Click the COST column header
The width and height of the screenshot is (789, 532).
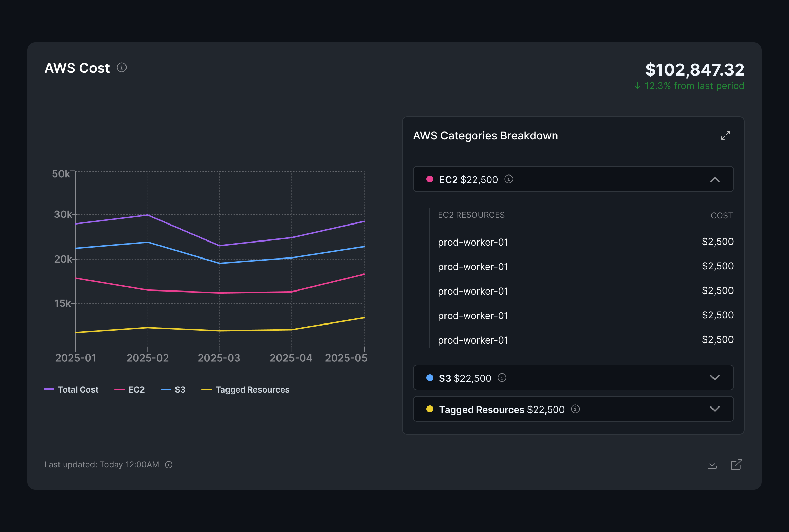(x=722, y=215)
